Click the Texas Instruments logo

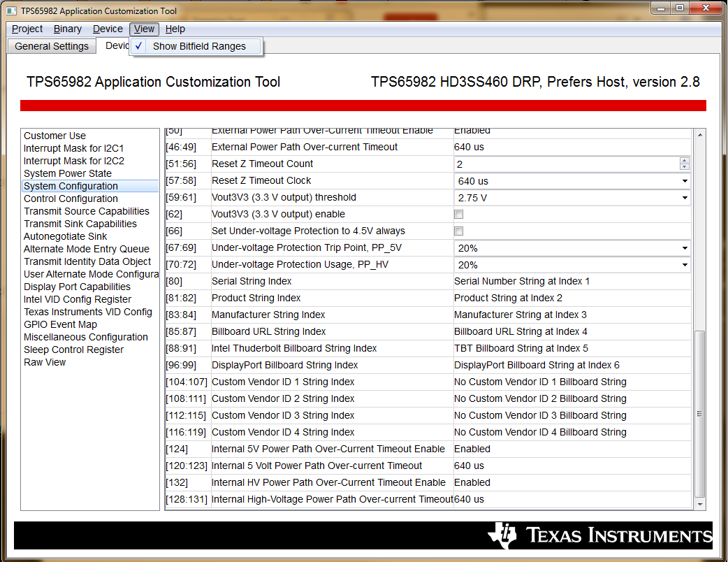click(x=601, y=536)
